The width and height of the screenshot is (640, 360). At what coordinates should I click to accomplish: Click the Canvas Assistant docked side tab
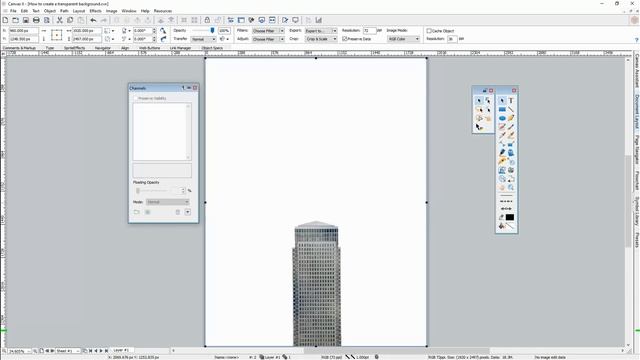click(636, 71)
